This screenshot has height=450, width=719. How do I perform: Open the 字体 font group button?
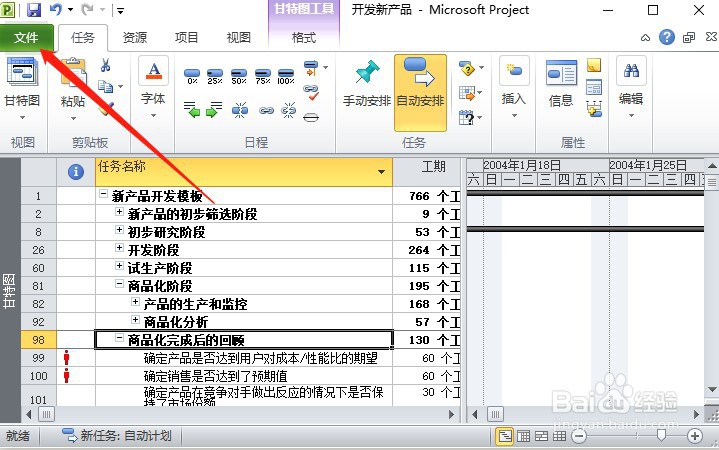[154, 87]
